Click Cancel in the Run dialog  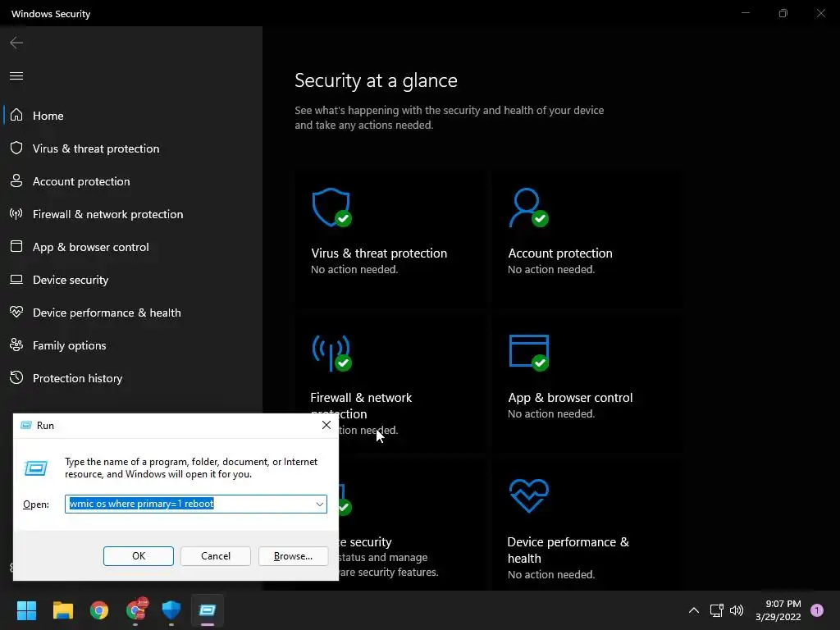(x=216, y=556)
